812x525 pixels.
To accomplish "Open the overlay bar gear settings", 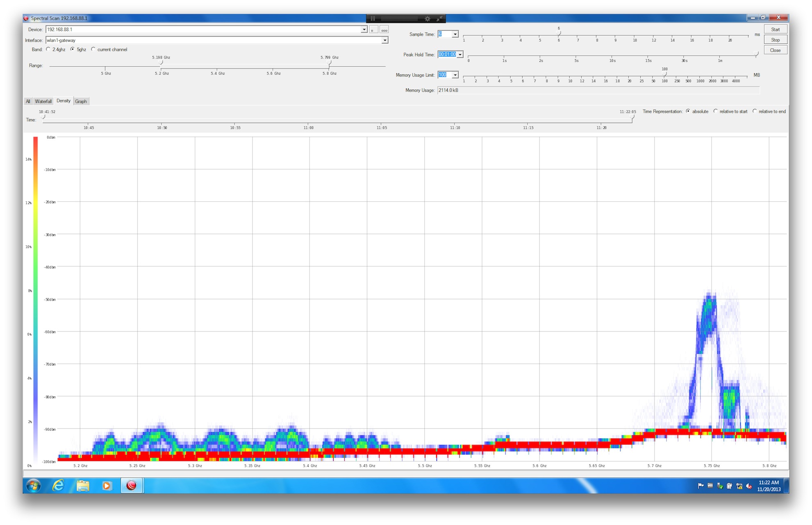I will [428, 18].
